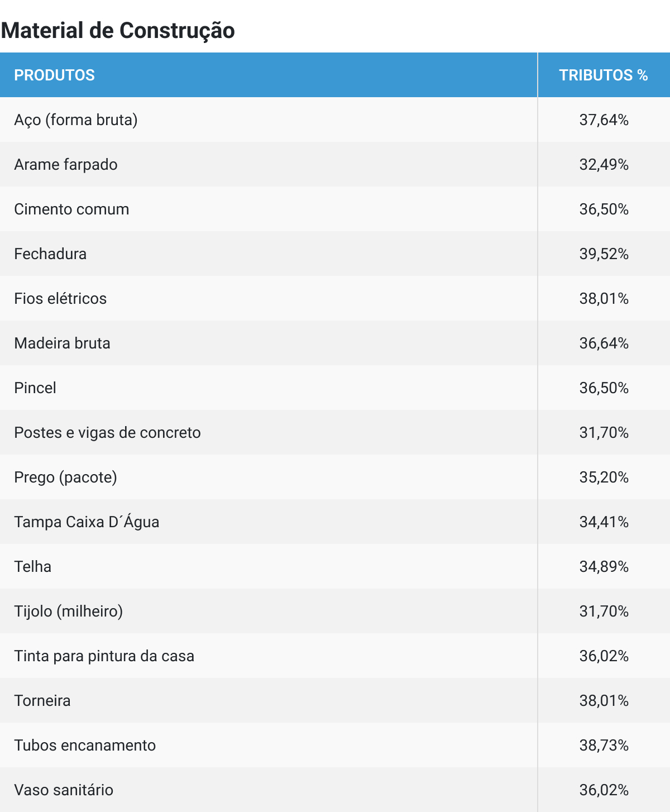Click the Vaso sanitário product name
Screen dimensions: 670x812
(x=64, y=790)
